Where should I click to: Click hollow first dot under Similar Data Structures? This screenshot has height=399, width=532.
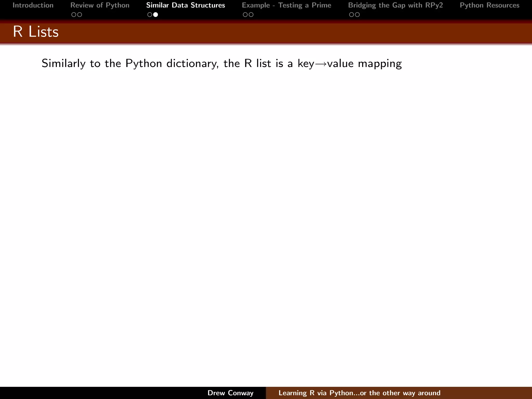(x=150, y=15)
